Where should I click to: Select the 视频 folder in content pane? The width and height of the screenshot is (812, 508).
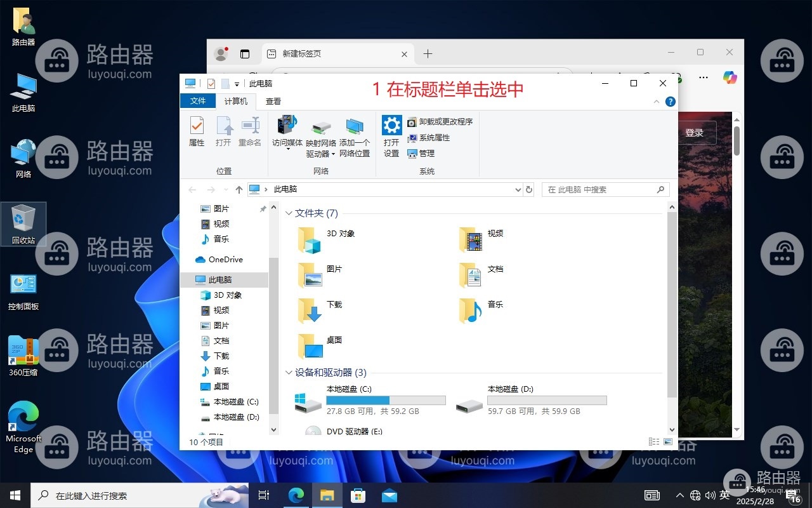[x=481, y=240]
